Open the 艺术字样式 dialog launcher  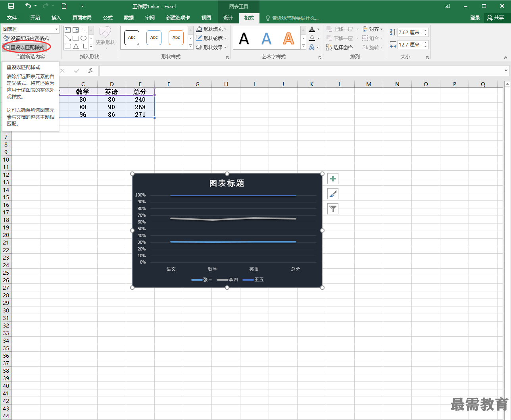click(320, 58)
